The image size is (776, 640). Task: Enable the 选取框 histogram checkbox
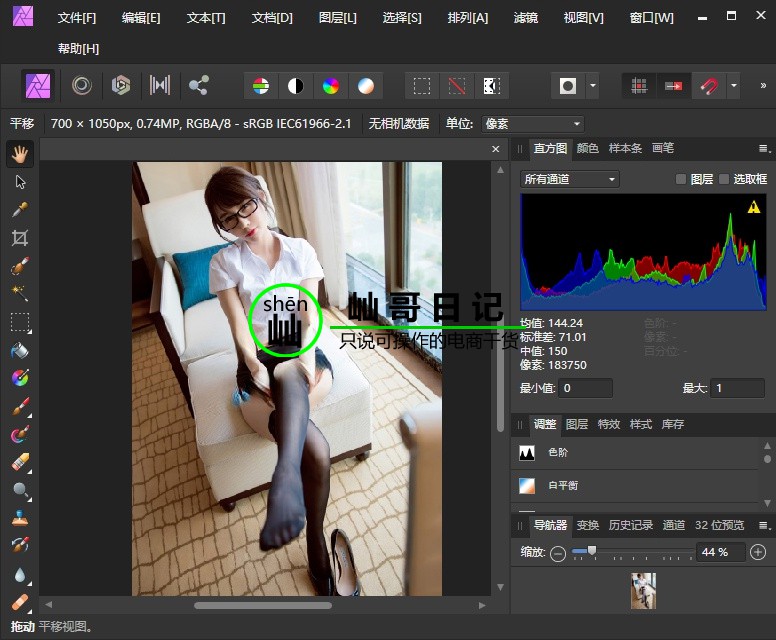point(724,179)
